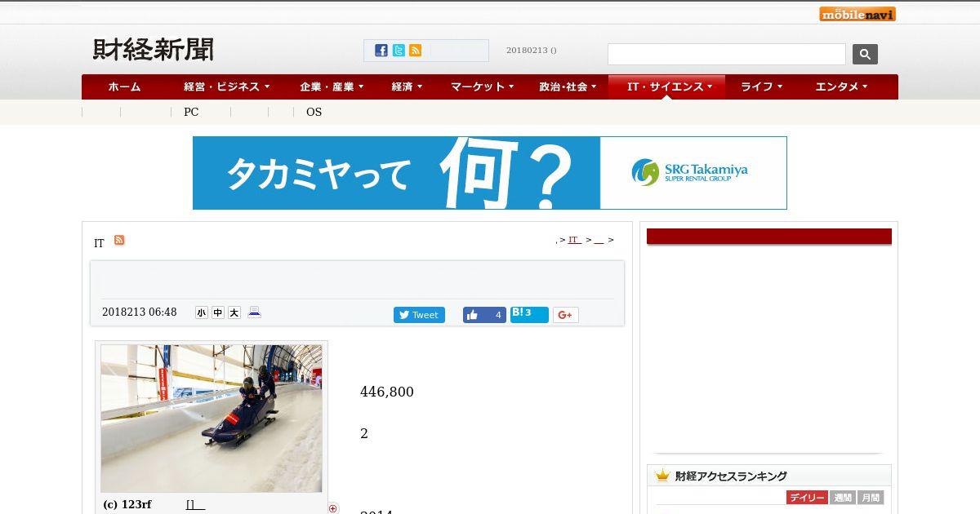Open the RSS feed icon in header
Screen dimensions: 980x514
pyautogui.click(x=416, y=51)
